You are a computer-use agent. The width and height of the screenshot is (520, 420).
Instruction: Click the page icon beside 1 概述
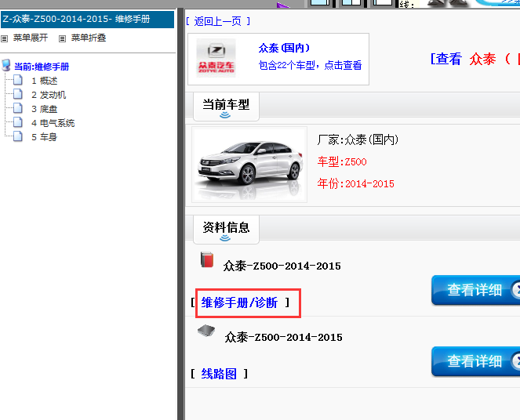[18, 80]
